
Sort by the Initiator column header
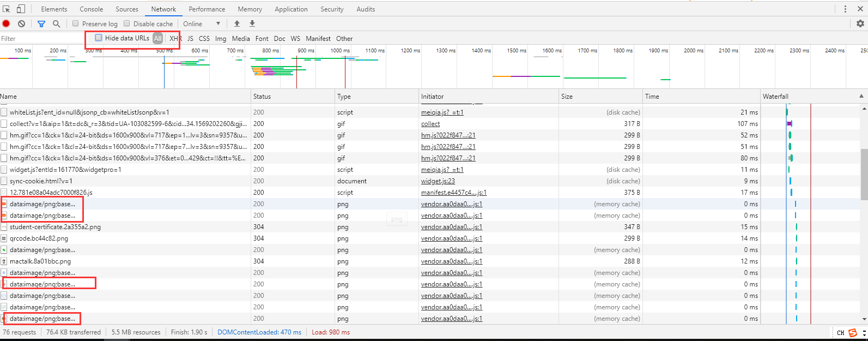[x=489, y=97]
